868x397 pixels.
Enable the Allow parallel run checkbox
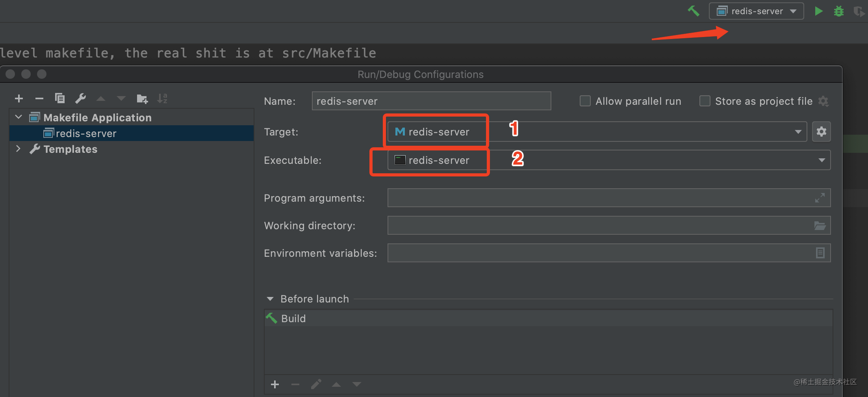point(585,101)
